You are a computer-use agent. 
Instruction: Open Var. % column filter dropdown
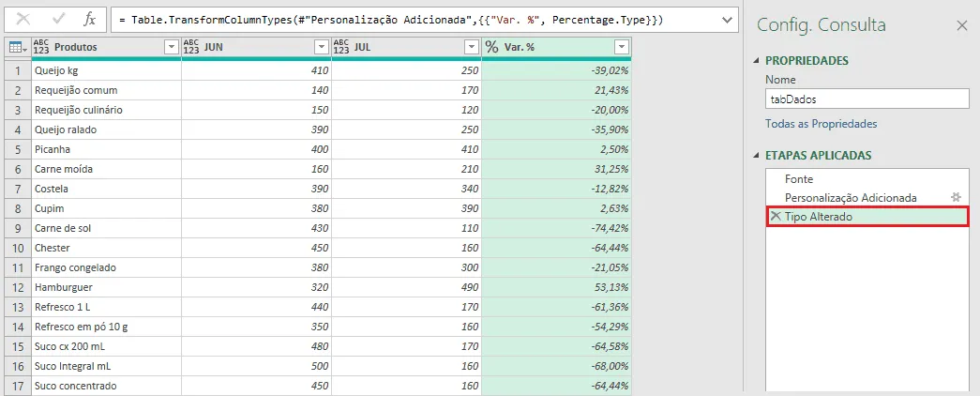(621, 47)
